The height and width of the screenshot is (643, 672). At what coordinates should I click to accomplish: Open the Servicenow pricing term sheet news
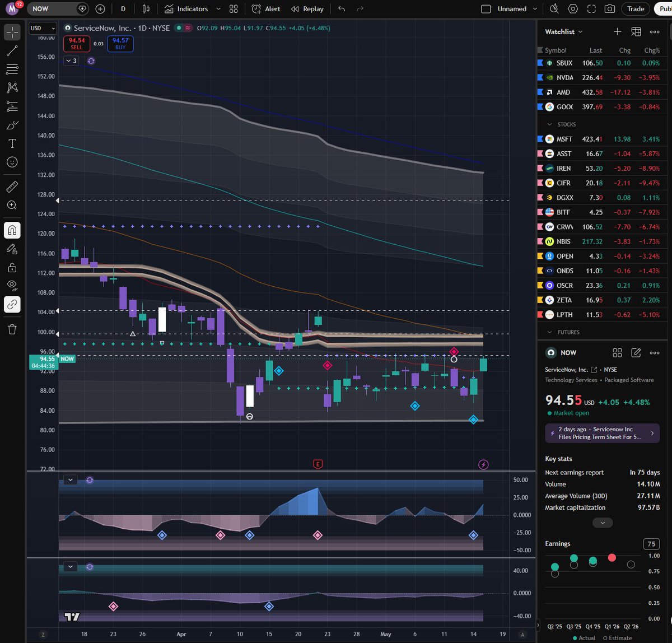[x=602, y=433]
